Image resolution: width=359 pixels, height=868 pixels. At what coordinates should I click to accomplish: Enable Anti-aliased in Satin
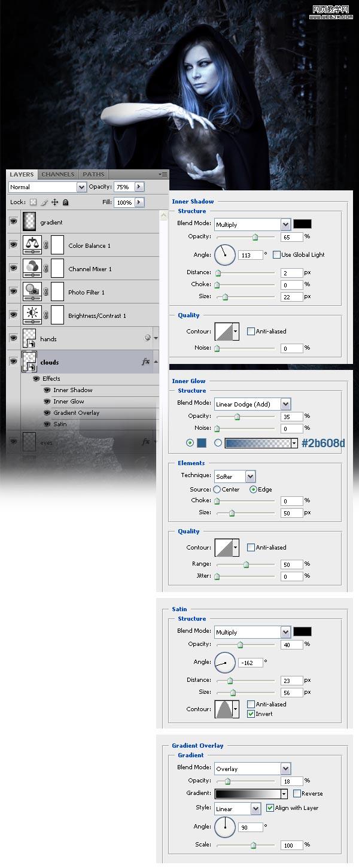pyautogui.click(x=251, y=704)
